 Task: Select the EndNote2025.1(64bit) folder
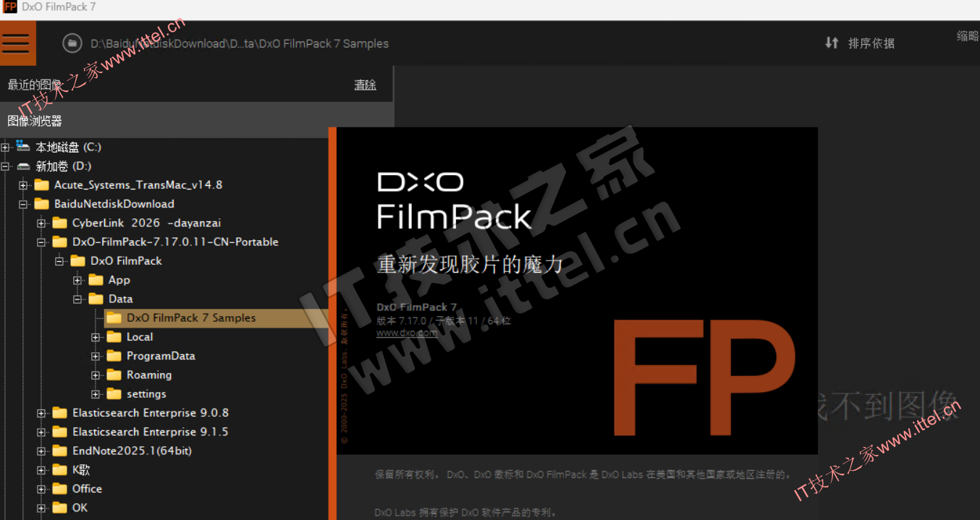(x=132, y=451)
